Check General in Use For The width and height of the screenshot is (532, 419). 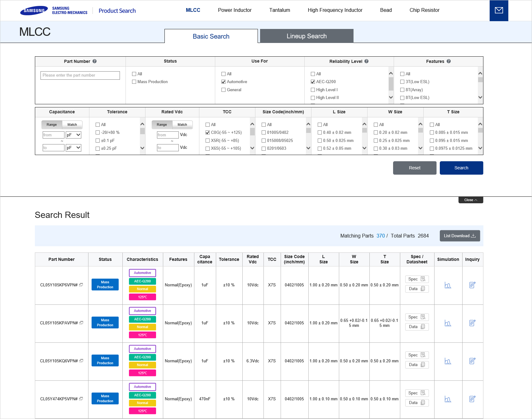224,90
